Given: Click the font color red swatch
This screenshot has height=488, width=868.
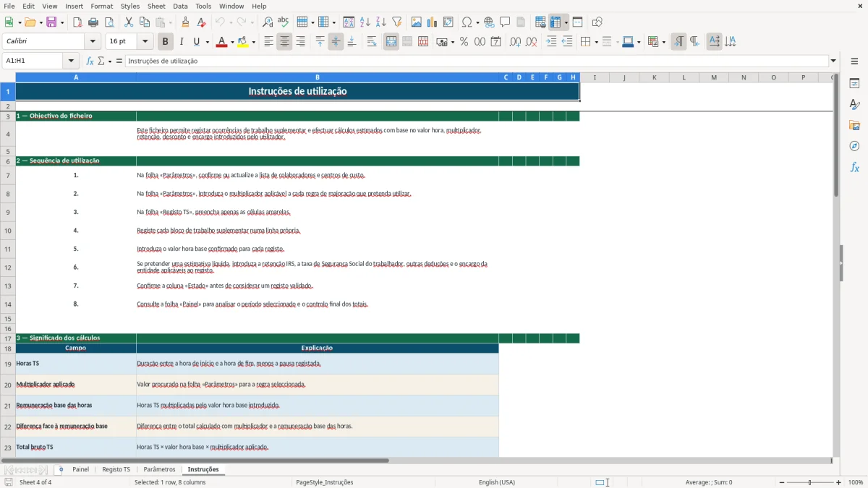Looking at the screenshot, I should click(221, 42).
